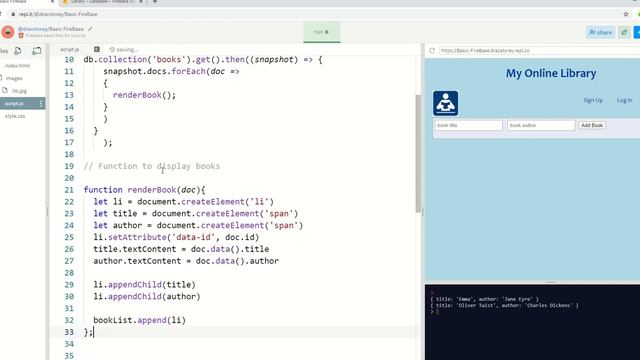640x360 pixels.
Task: Click the padlock icon in address bar
Action: coord(13,14)
